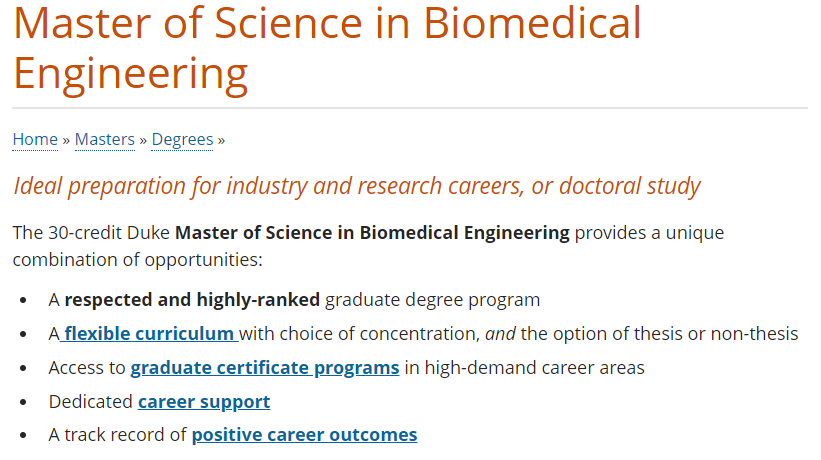Click the horizontal divider below the title
Image resolution: width=821 pixels, height=460 pixels.
point(410,108)
